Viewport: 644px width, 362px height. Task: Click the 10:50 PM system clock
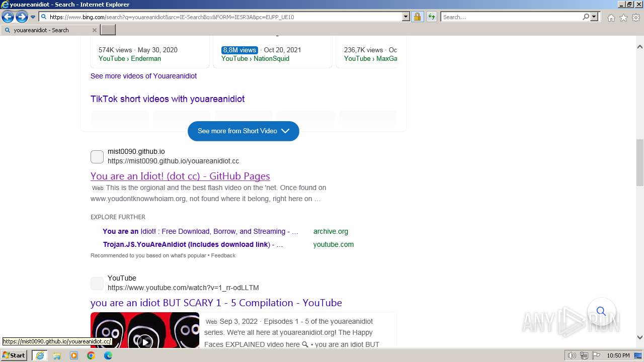point(618,355)
